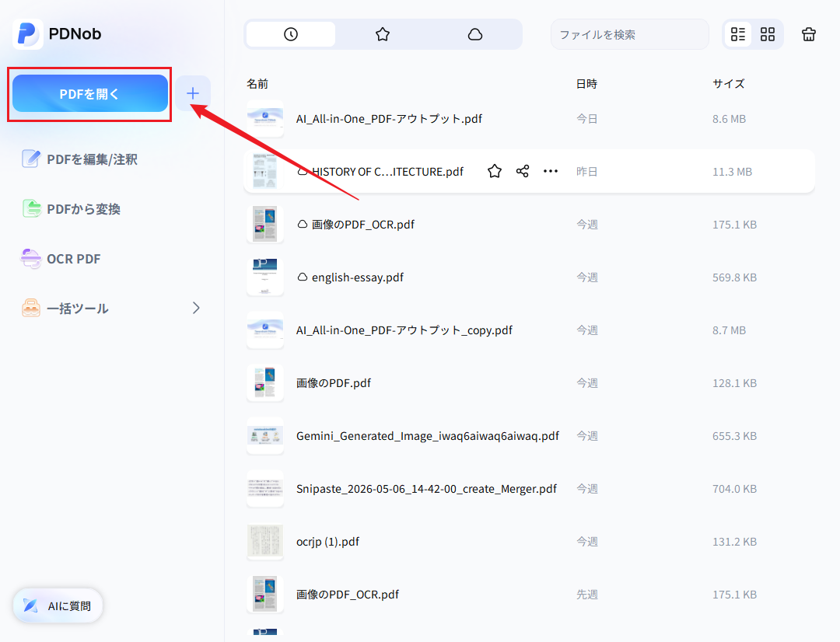Star the HISTORY OF C...ITECTURE.pdf file

pos(495,171)
